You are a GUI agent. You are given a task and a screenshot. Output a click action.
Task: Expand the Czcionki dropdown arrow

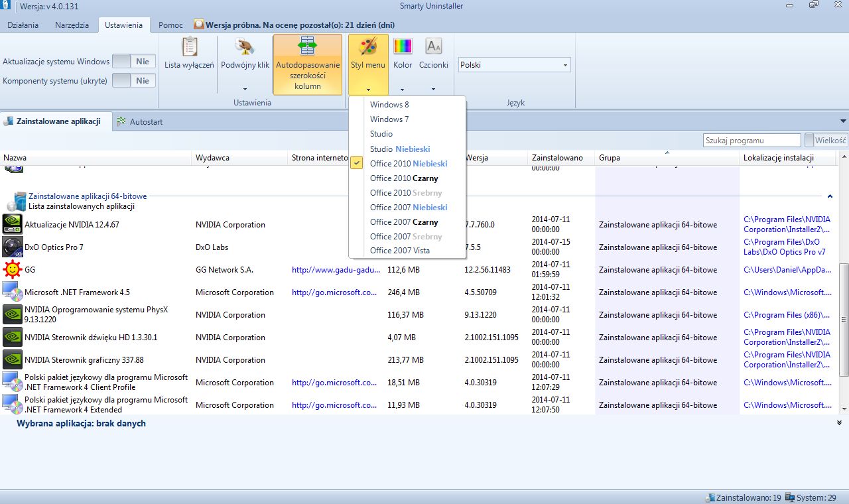pos(433,89)
